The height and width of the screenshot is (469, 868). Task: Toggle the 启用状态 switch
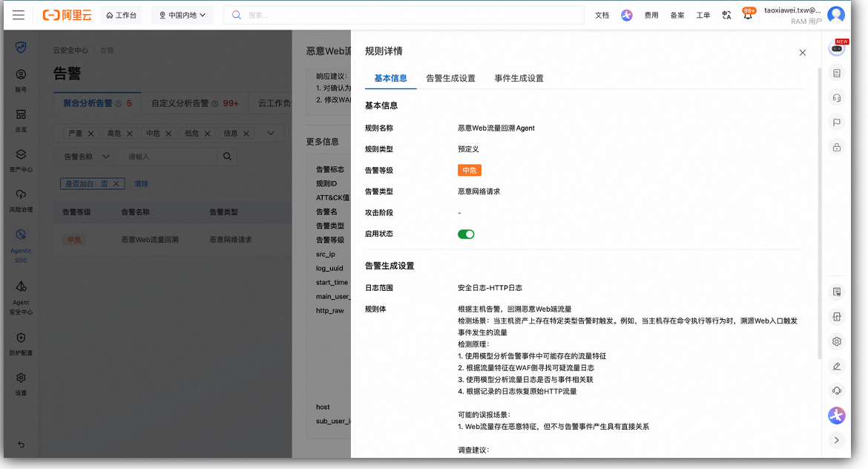(466, 234)
